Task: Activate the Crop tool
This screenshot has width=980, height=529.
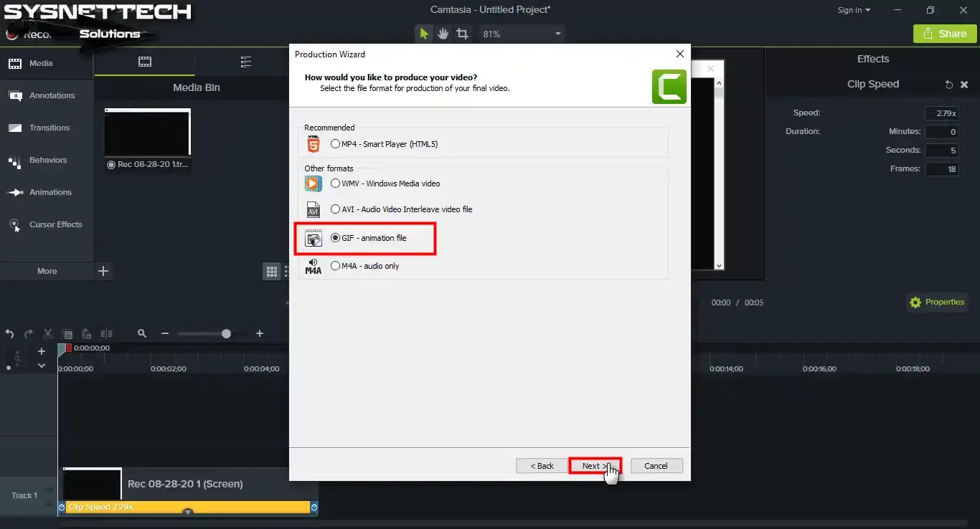Action: (x=462, y=34)
